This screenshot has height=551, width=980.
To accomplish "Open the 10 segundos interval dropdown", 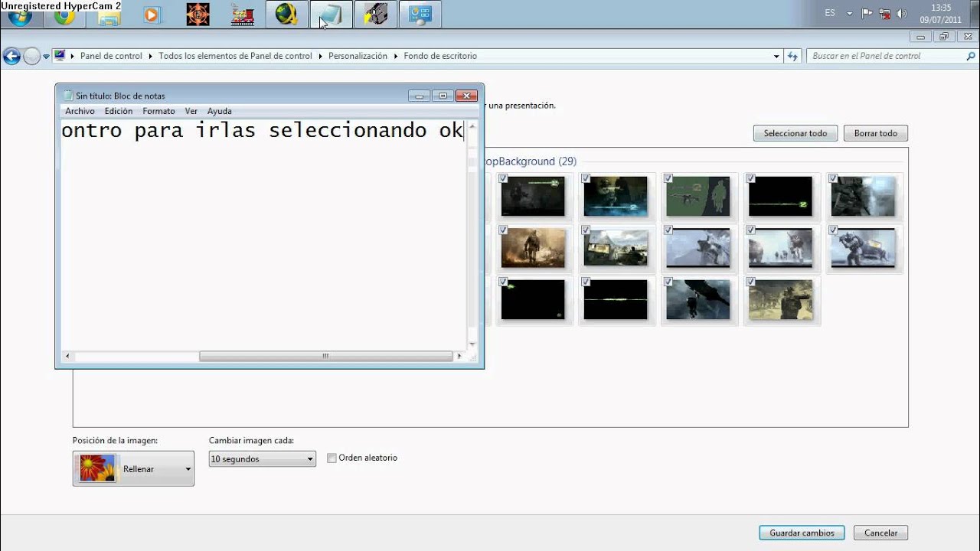I will click(262, 459).
